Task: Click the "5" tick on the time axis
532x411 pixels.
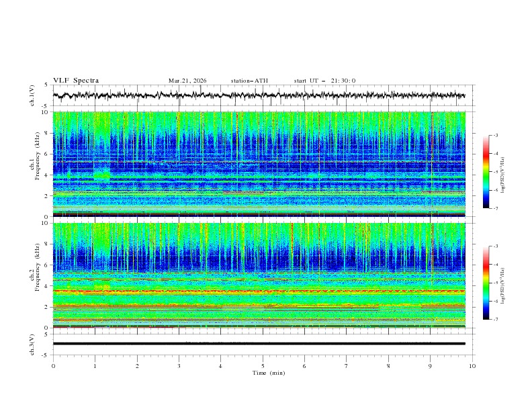Action: click(263, 366)
